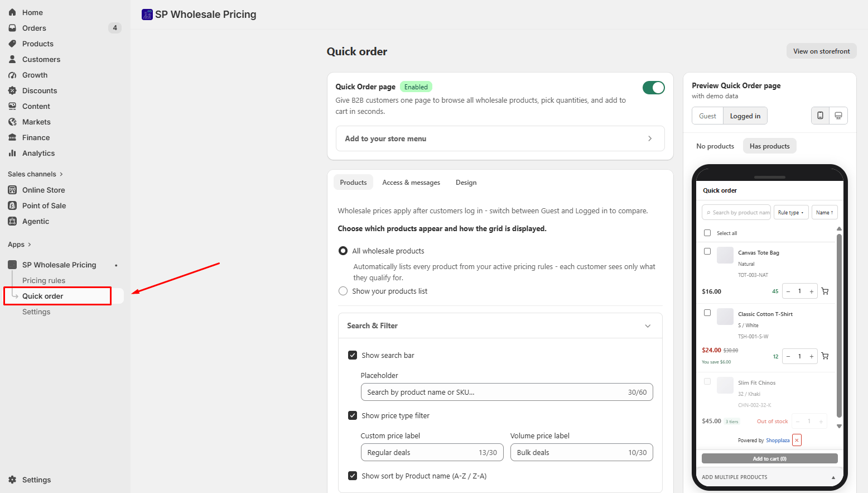
Task: Select Logged in preview mode
Action: 745,116
